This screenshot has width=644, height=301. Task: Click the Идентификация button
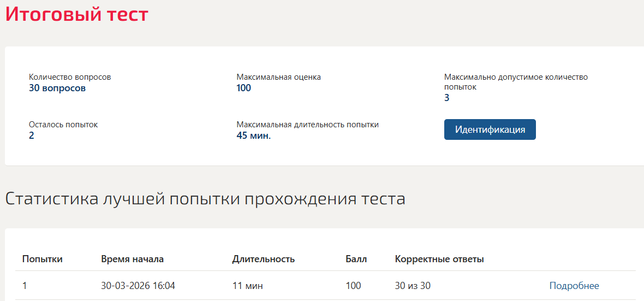tap(490, 129)
